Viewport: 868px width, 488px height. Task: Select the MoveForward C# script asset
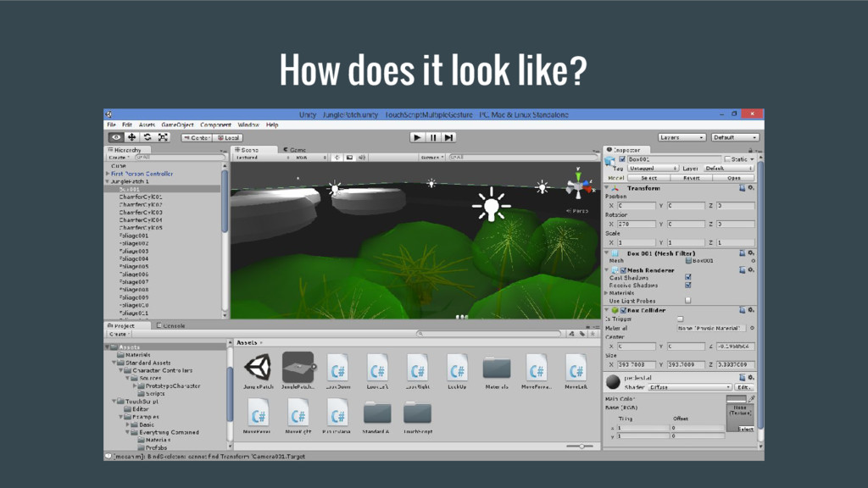pos(537,369)
